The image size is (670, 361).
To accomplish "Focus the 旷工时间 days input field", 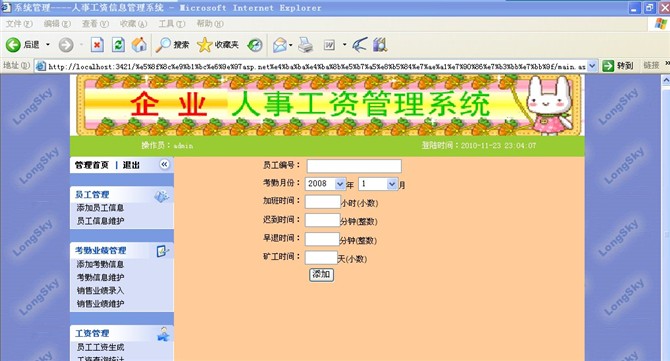I will [x=321, y=258].
